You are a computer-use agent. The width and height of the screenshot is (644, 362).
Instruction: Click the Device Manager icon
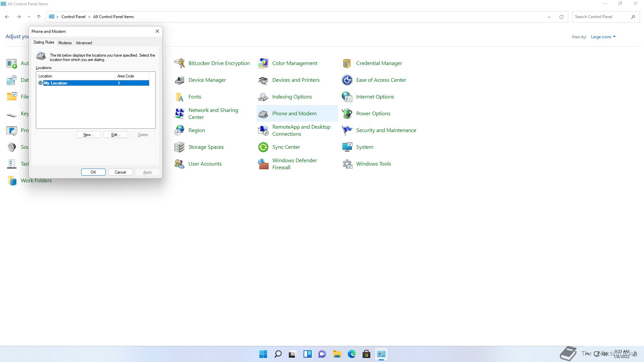pos(179,80)
